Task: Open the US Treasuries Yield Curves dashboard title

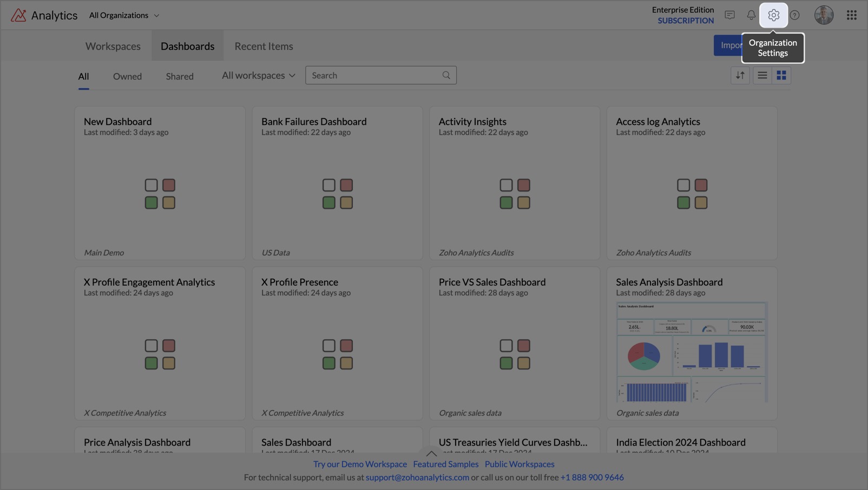Action: [513, 442]
